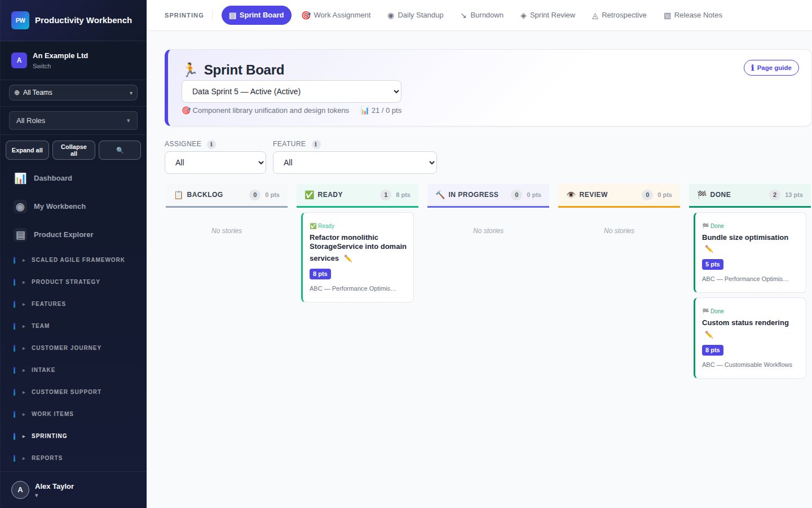812x508 pixels.
Task: Click the Done column flag icon
Action: coord(701,195)
